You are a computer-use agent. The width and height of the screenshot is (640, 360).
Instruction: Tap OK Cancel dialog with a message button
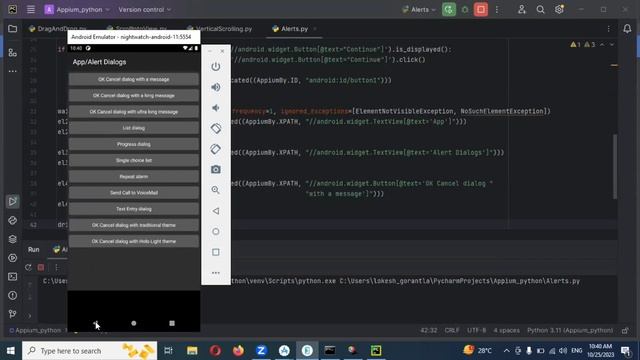pos(133,79)
